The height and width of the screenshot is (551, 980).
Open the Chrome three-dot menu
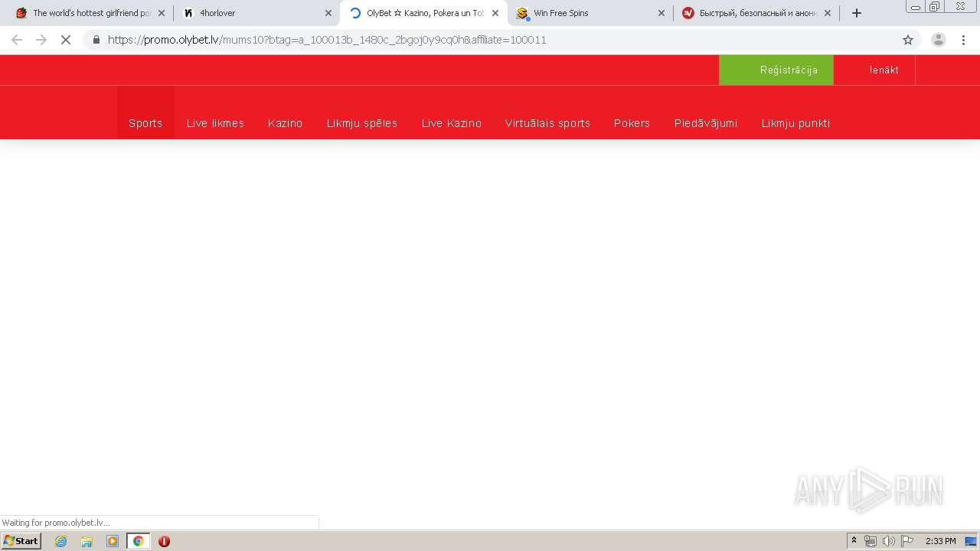[x=964, y=40]
